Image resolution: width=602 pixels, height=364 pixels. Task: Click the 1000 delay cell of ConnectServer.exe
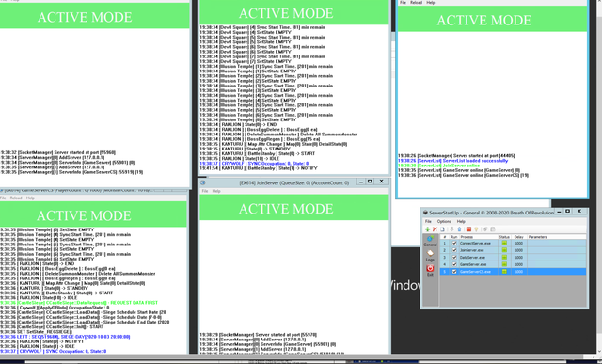(518, 243)
